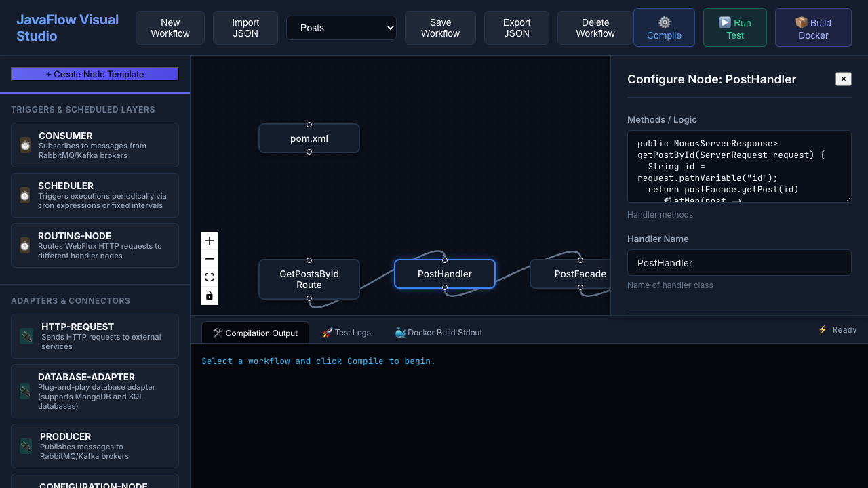The height and width of the screenshot is (488, 868).
Task: Select the pom.xml node on canvas
Action: (x=309, y=138)
